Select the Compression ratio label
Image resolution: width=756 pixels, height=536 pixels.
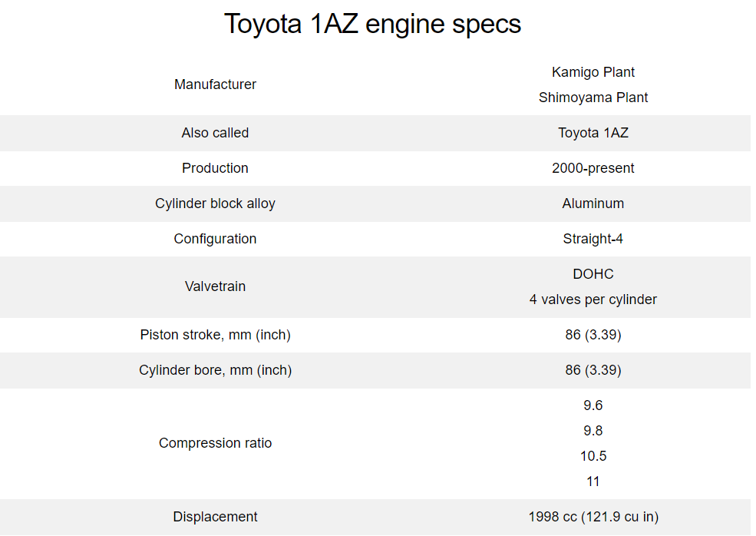point(215,443)
